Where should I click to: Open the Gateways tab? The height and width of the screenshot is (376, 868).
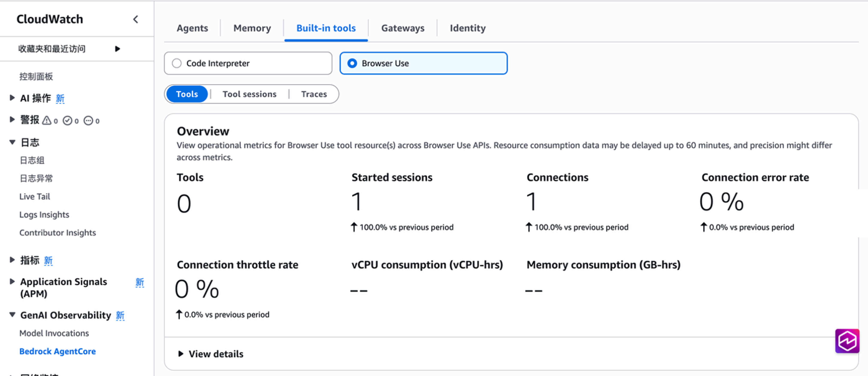[x=403, y=28]
